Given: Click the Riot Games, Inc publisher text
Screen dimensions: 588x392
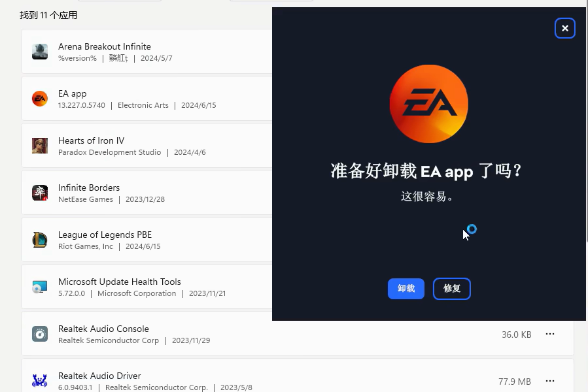Looking at the screenshot, I should 86,246.
